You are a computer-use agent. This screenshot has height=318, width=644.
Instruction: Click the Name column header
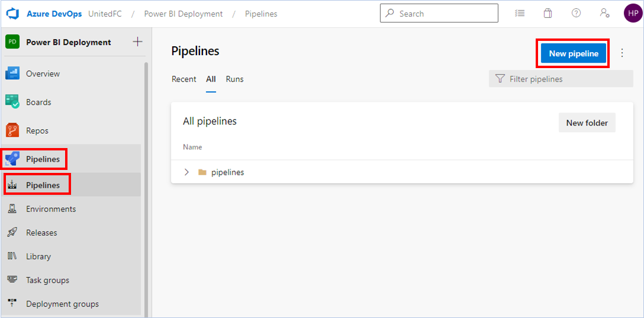[192, 147]
